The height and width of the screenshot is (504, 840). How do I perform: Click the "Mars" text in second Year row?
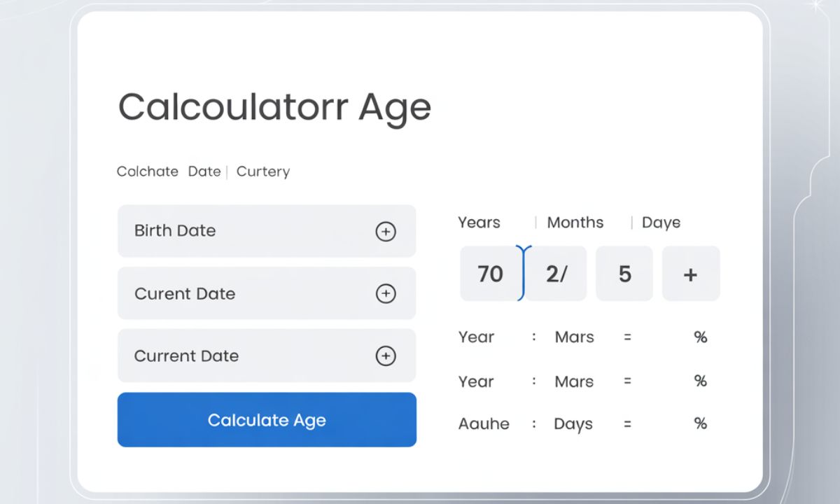coord(574,381)
